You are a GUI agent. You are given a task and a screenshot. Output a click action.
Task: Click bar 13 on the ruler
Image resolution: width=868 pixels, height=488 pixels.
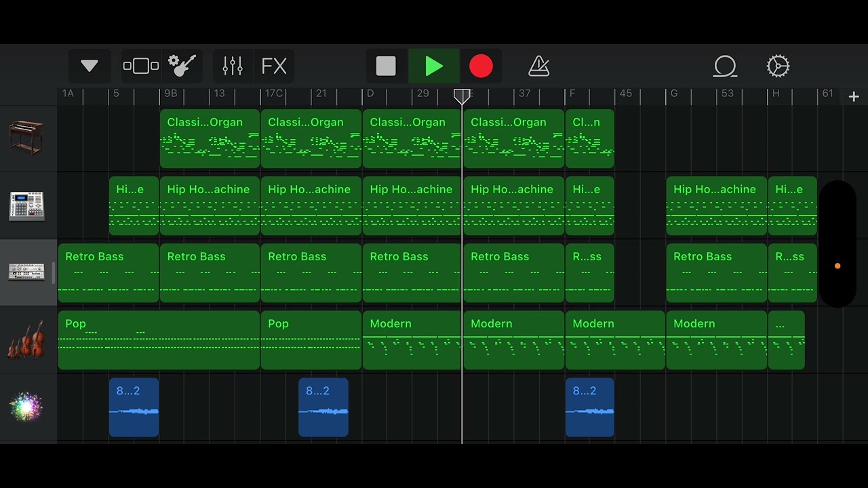coord(220,94)
